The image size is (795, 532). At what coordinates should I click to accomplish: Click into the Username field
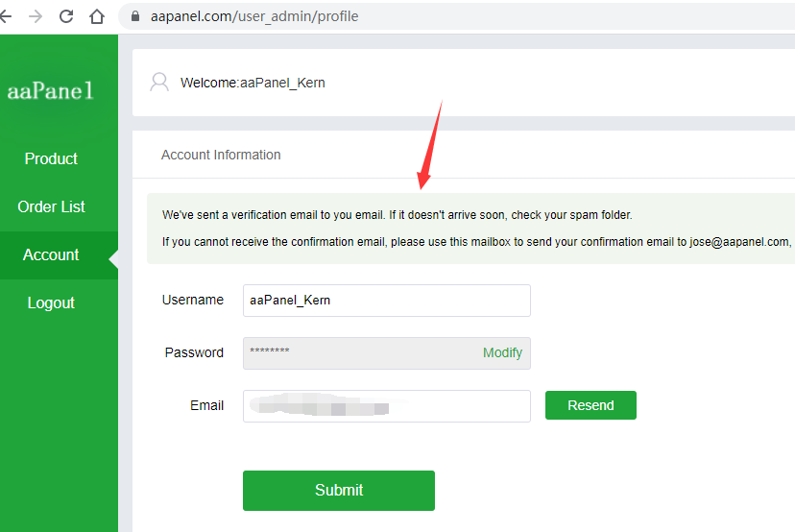(x=386, y=300)
